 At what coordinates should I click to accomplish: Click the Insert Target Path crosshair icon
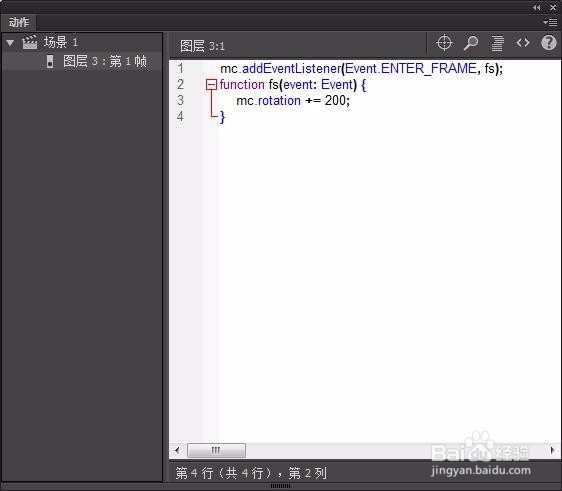444,43
